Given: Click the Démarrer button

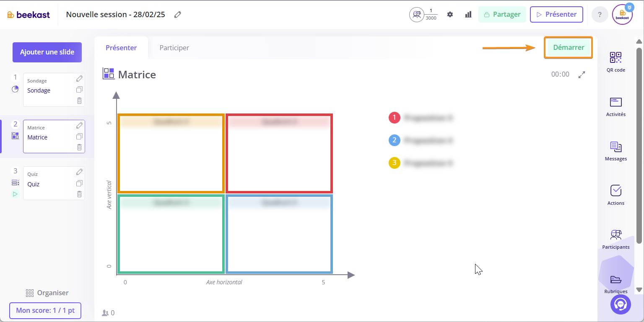Looking at the screenshot, I should click(x=568, y=47).
